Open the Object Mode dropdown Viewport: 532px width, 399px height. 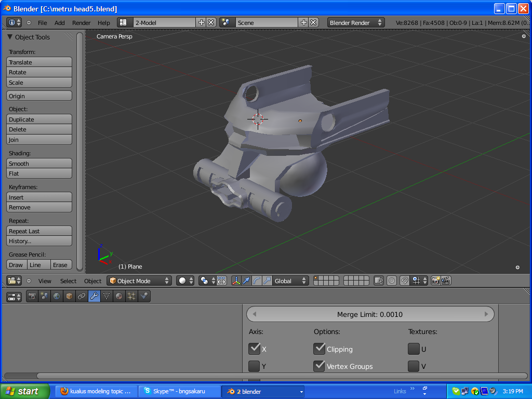coord(139,281)
